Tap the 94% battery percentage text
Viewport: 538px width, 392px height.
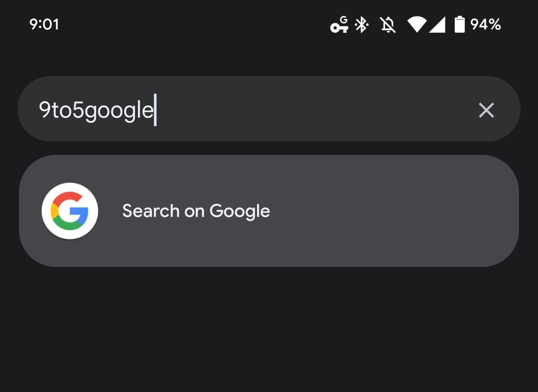485,25
